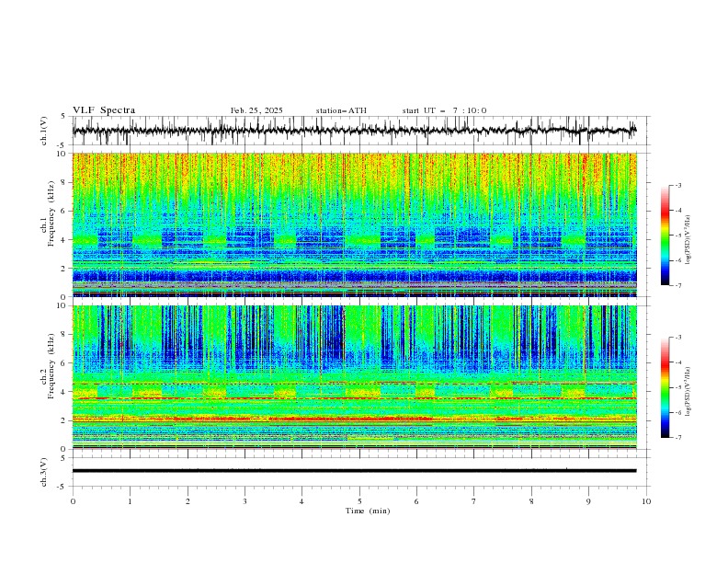The width and height of the screenshot is (728, 563).
Task: Click time axis tick label '8'
Action: [x=531, y=501]
